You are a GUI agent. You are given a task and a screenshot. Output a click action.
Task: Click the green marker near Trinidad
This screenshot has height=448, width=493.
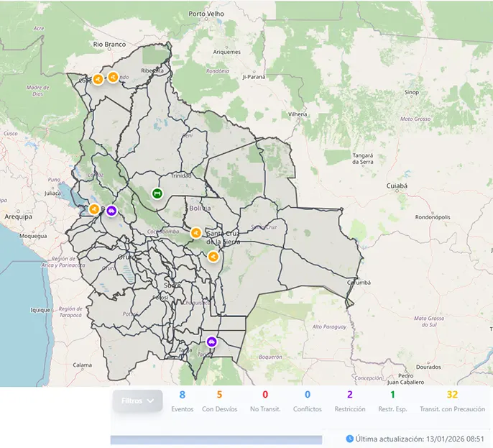(x=157, y=193)
